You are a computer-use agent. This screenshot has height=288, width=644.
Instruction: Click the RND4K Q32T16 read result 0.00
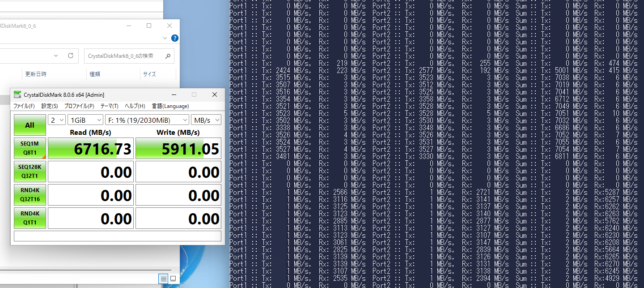pyautogui.click(x=91, y=195)
